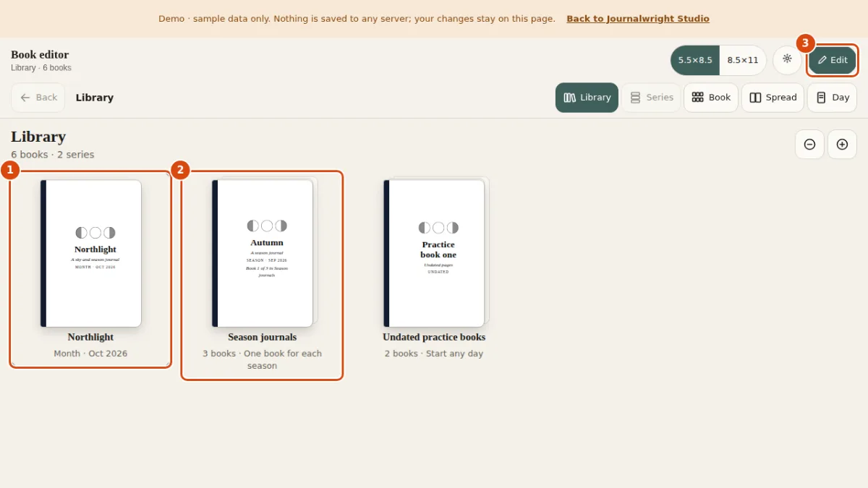This screenshot has width=868, height=488.
Task: Open the Practice book one cover
Action: [x=434, y=253]
